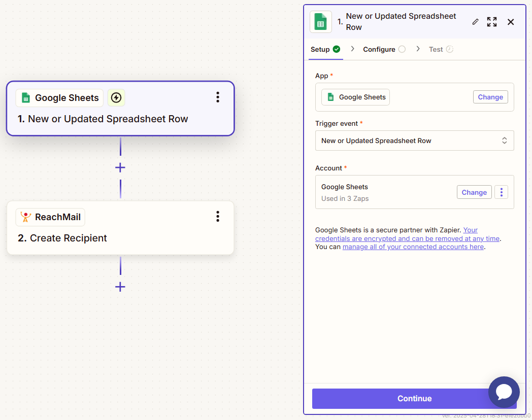Open the three-dot menu on Google Sheets step

click(x=218, y=97)
